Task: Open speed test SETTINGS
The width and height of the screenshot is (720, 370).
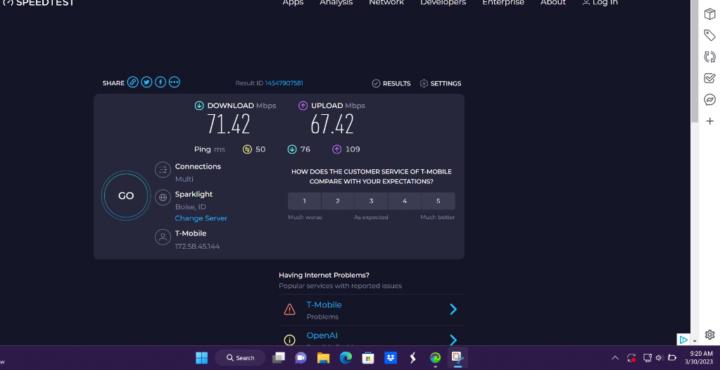Action: [x=440, y=84]
